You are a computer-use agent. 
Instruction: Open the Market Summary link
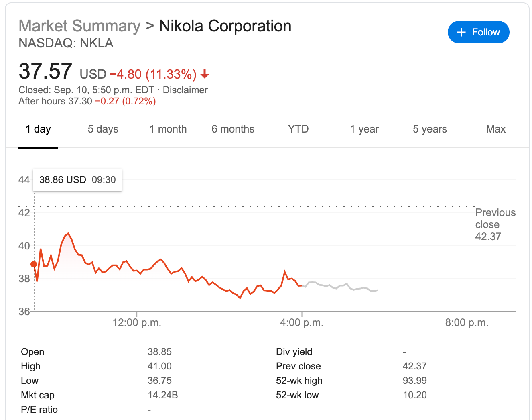pos(79,26)
